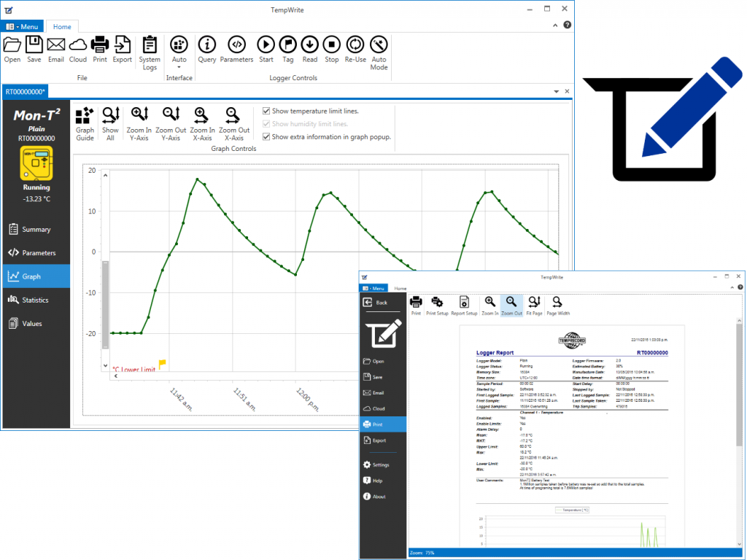Open System Logs
This screenshot has height=560, width=747.
point(150,52)
